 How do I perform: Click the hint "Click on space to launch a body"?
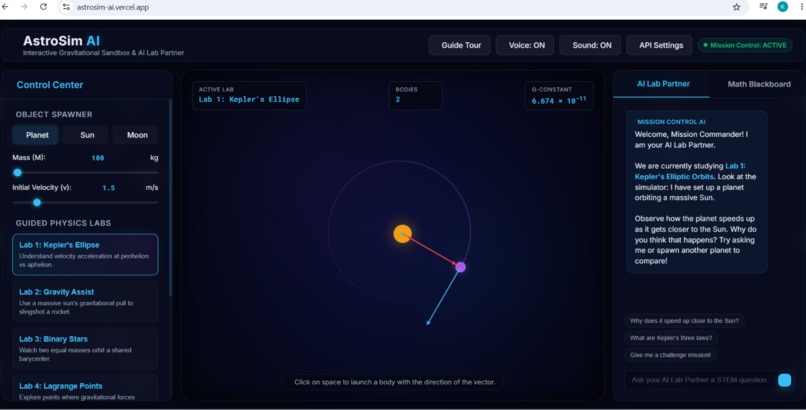pyautogui.click(x=394, y=382)
